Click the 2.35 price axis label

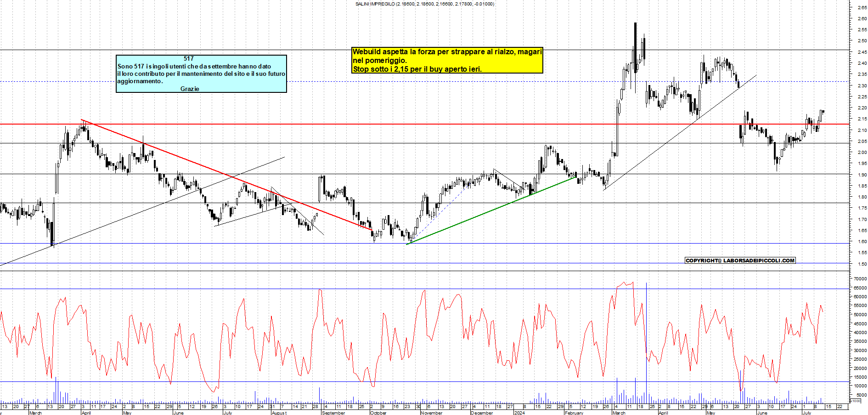(862, 74)
